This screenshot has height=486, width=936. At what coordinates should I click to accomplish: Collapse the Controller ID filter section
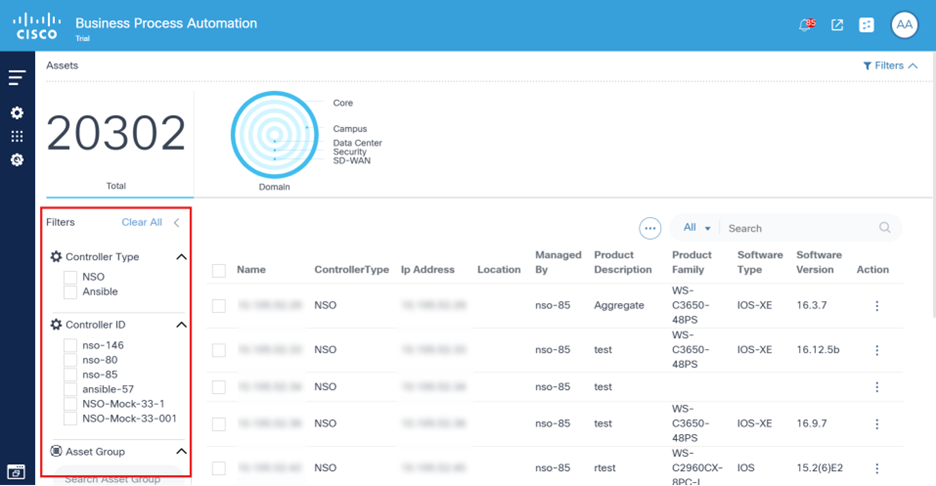181,325
